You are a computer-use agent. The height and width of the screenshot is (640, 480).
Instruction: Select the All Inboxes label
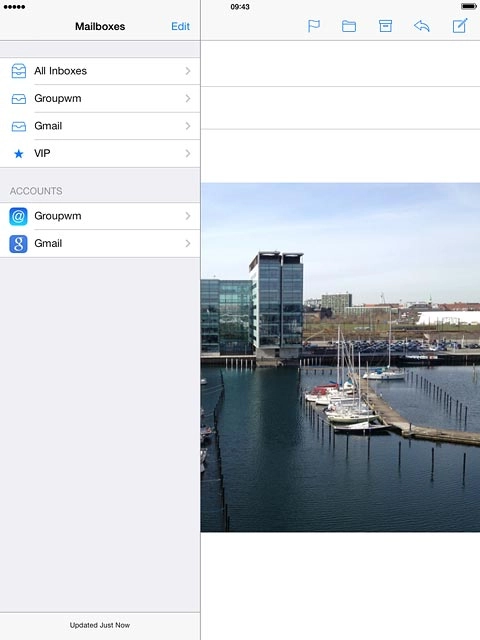tap(60, 71)
